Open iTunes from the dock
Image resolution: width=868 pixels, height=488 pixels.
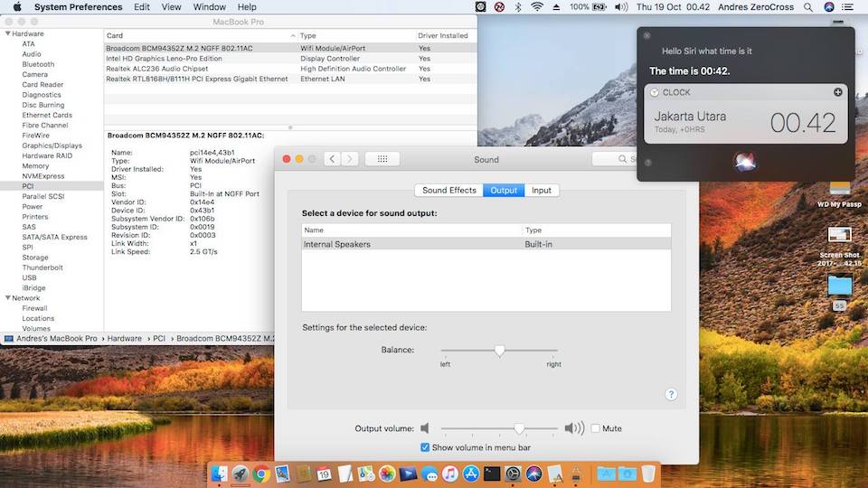tap(450, 474)
